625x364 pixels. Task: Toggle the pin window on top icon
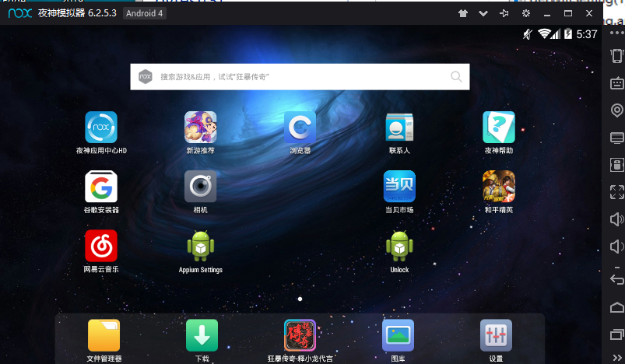click(504, 13)
